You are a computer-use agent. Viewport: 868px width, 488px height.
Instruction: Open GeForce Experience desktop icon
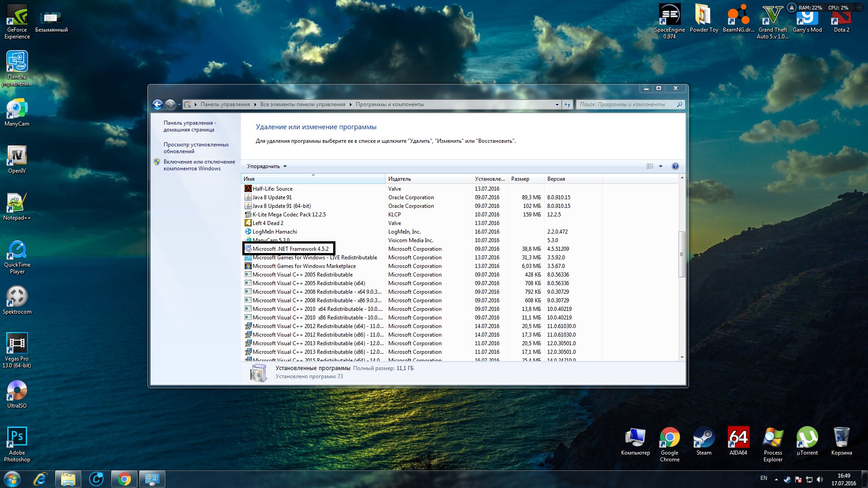pos(17,22)
